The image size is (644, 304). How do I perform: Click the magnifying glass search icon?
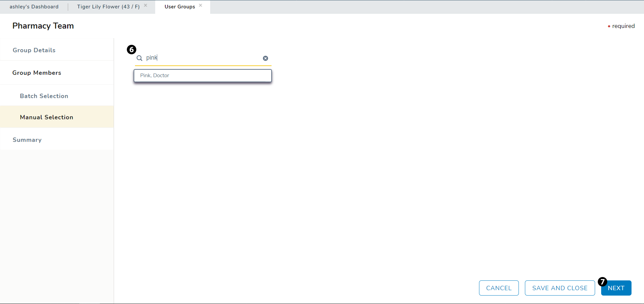pyautogui.click(x=139, y=58)
